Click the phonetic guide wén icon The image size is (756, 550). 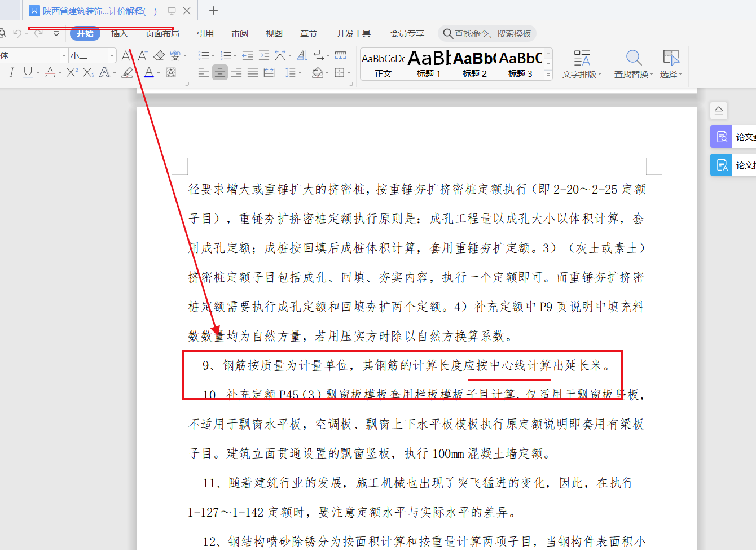tap(175, 55)
